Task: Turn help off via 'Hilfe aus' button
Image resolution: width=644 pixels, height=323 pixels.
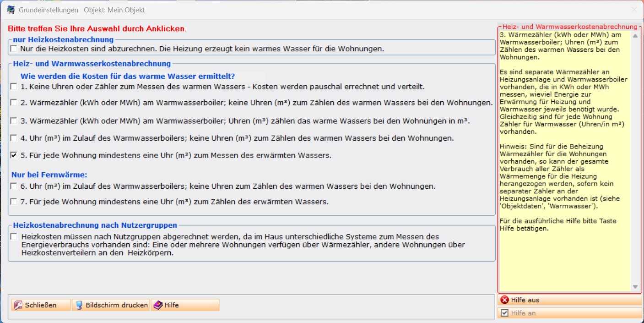Action: point(570,300)
